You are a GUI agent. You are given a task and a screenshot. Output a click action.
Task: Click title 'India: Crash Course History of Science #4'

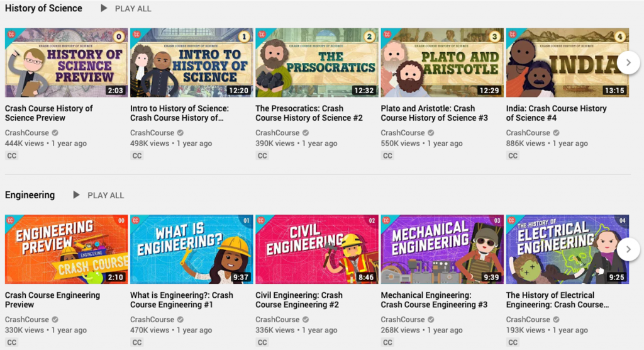tap(557, 113)
